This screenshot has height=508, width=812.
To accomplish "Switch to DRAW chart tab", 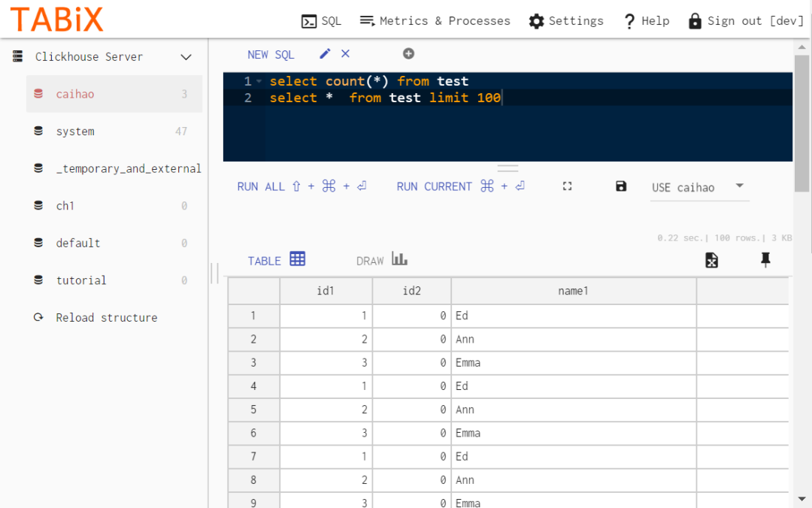I will pos(382,260).
